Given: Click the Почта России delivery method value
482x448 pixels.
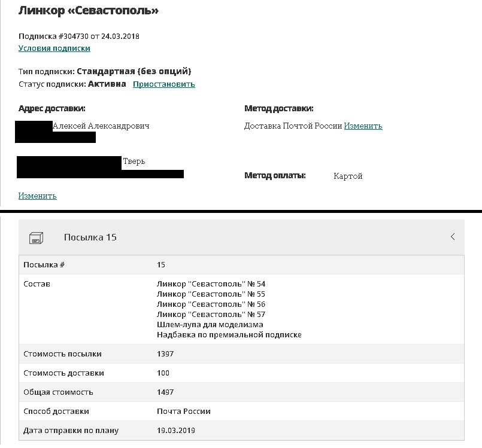Looking at the screenshot, I should click(x=183, y=412).
